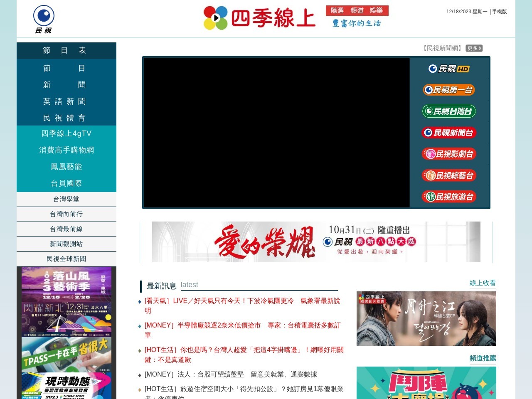The image size is (532, 399).
Task: Select the 民視旅遊台 channel icon
Action: click(x=449, y=197)
